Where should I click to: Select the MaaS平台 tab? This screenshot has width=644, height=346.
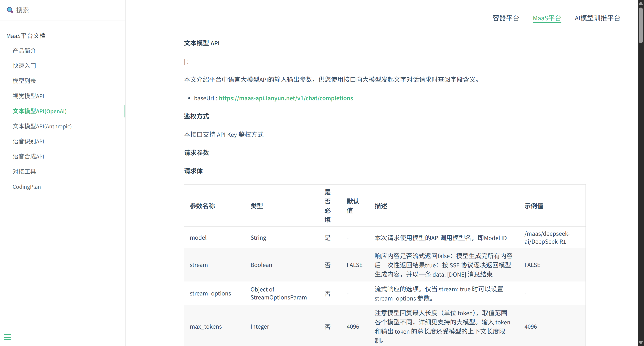547,18
